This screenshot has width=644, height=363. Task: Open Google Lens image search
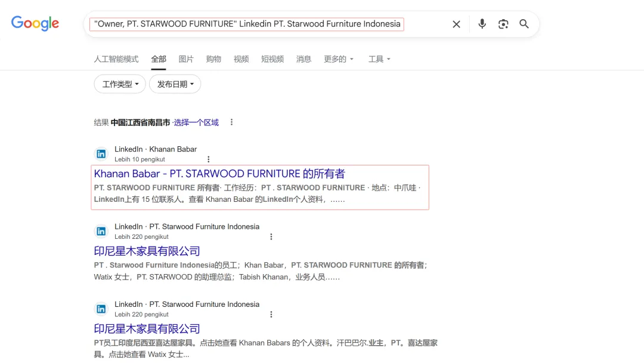(503, 24)
